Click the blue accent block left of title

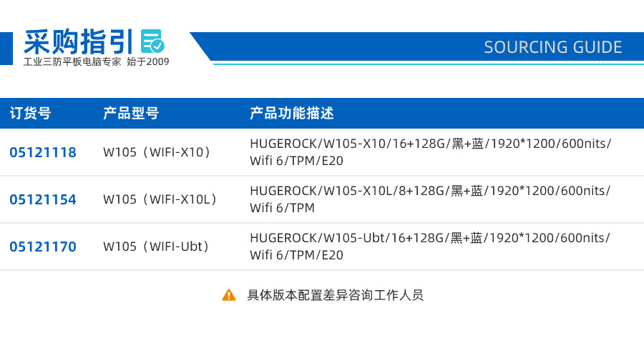coord(6,49)
